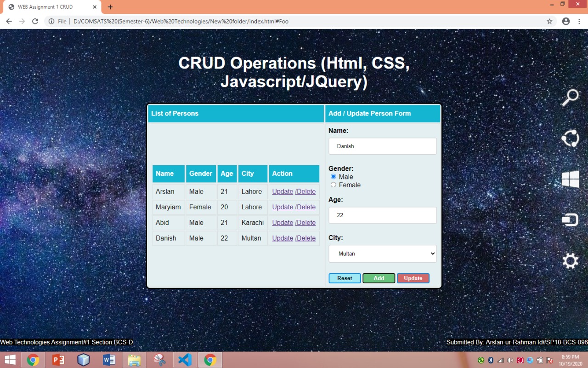Close the WEB Assignment 1 CRUD tab
The image size is (588, 368).
pos(95,7)
